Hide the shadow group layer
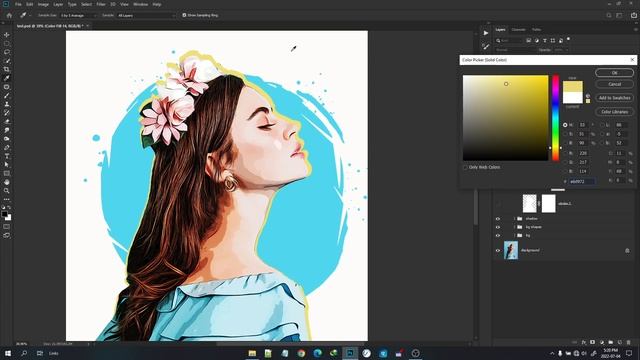 (498, 219)
